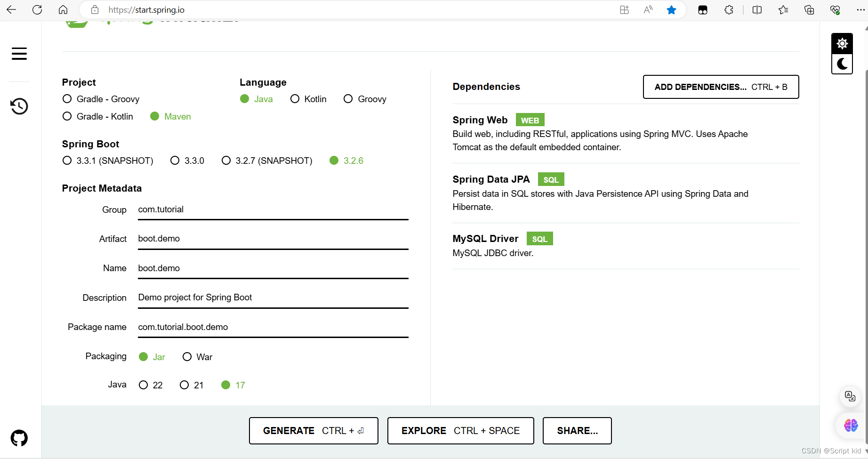868x459 pixels.
Task: Click the Generate button
Action: 313,431
